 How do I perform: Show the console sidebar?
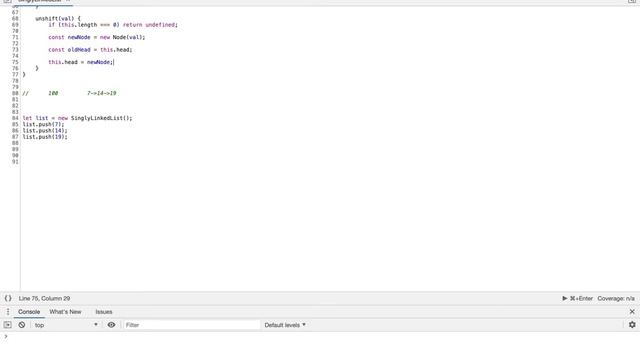coord(8,325)
